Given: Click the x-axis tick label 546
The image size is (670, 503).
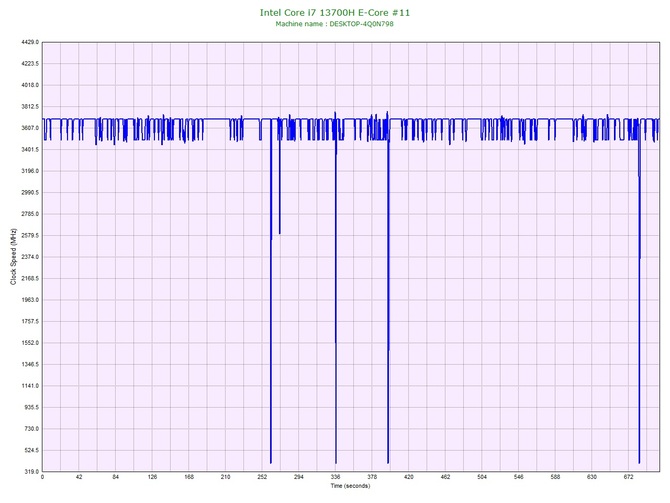Looking at the screenshot, I should [x=519, y=477].
